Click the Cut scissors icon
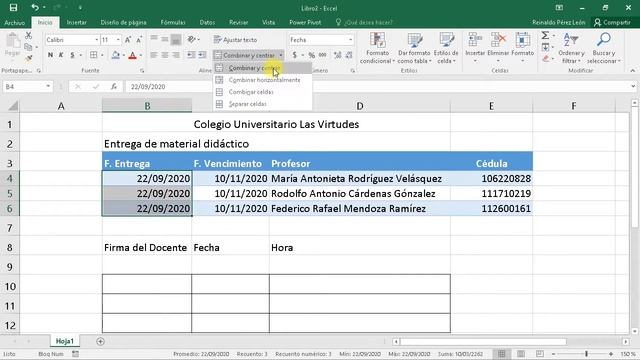 click(x=28, y=36)
